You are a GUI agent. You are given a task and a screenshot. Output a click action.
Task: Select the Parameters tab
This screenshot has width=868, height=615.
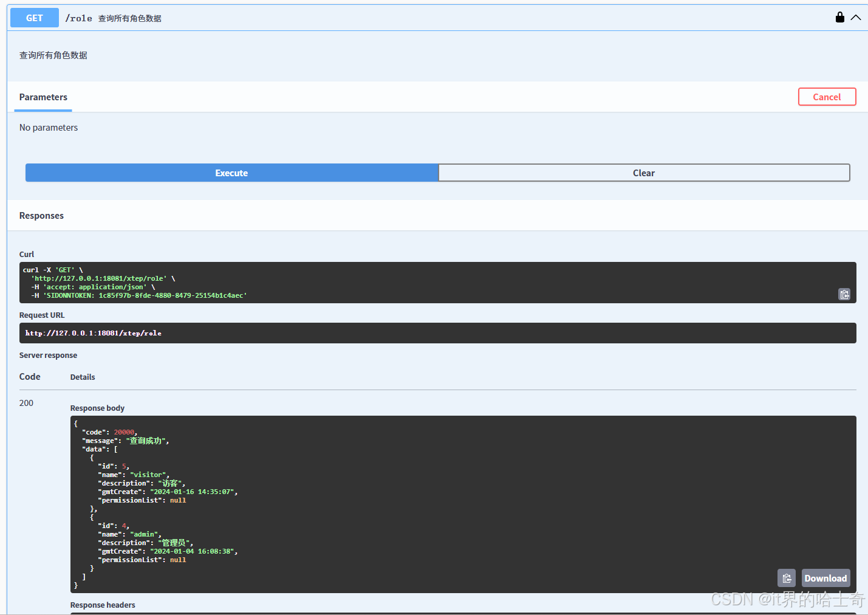43,97
